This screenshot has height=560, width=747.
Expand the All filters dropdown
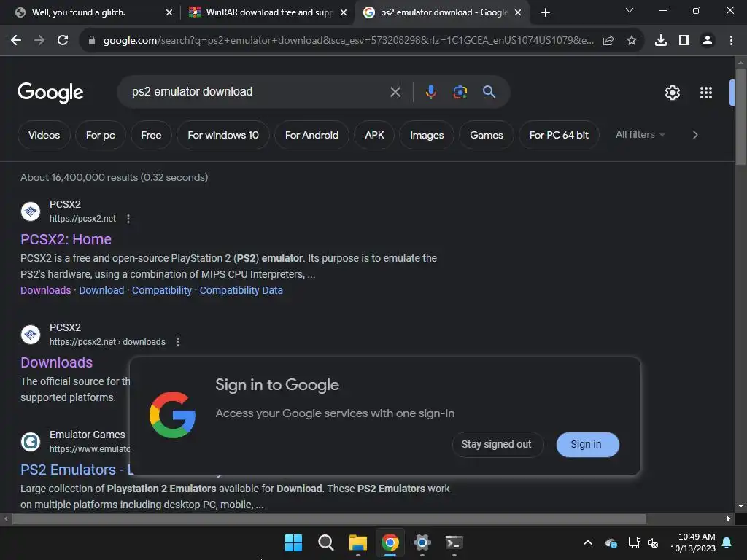click(x=640, y=135)
